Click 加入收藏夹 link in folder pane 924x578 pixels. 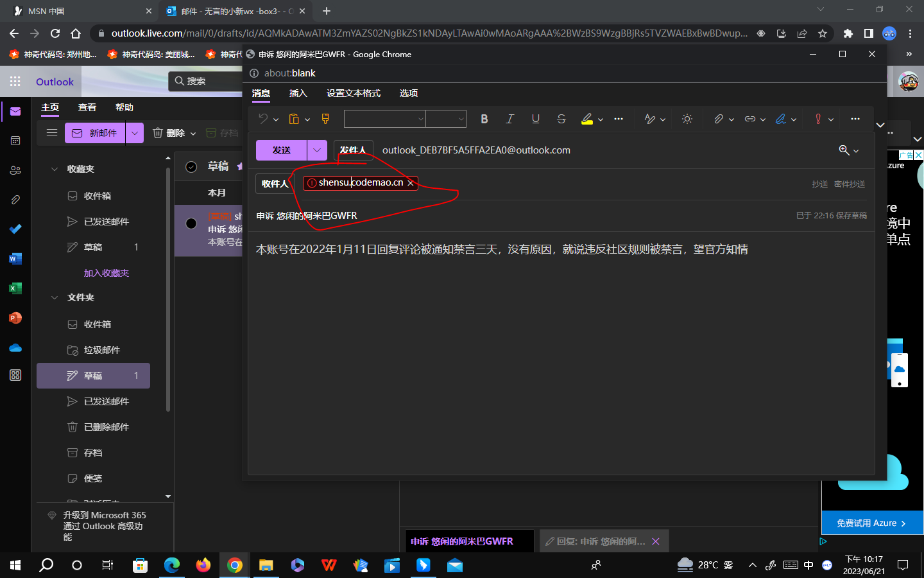click(107, 273)
